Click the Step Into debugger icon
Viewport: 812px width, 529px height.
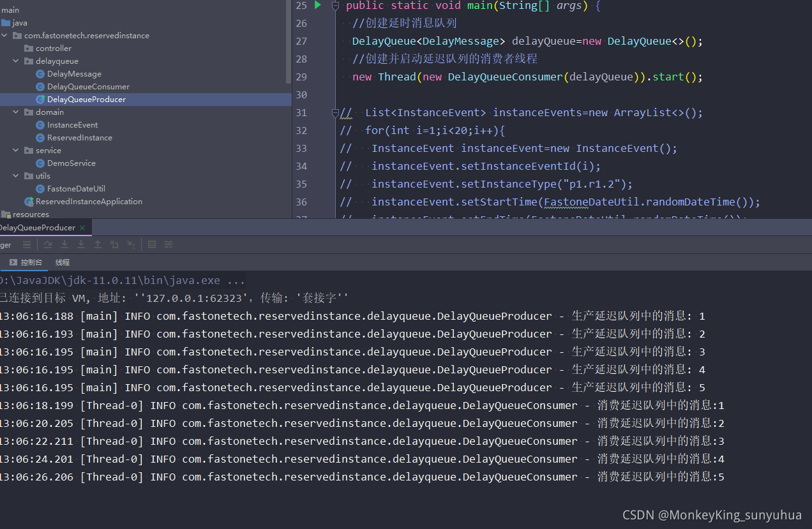pos(64,244)
